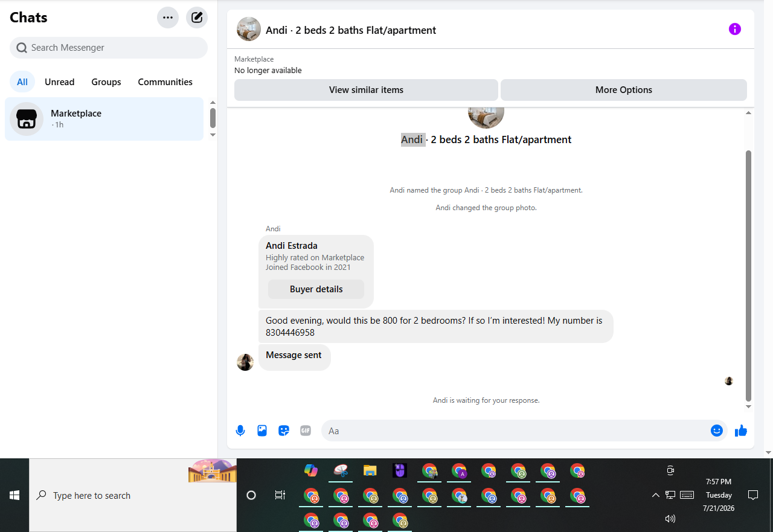Screen dimensions: 773x532
Task: Click Andi is waiting for your response
Action: pos(486,400)
